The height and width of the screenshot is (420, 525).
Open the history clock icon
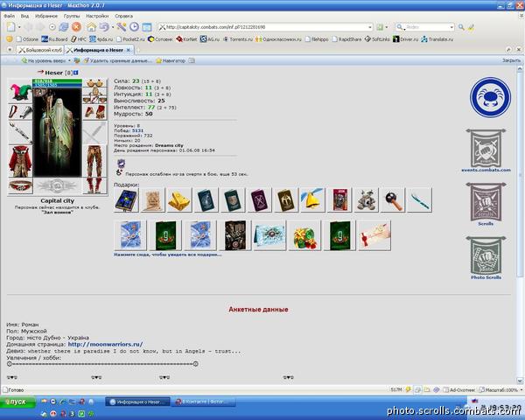coord(134,27)
